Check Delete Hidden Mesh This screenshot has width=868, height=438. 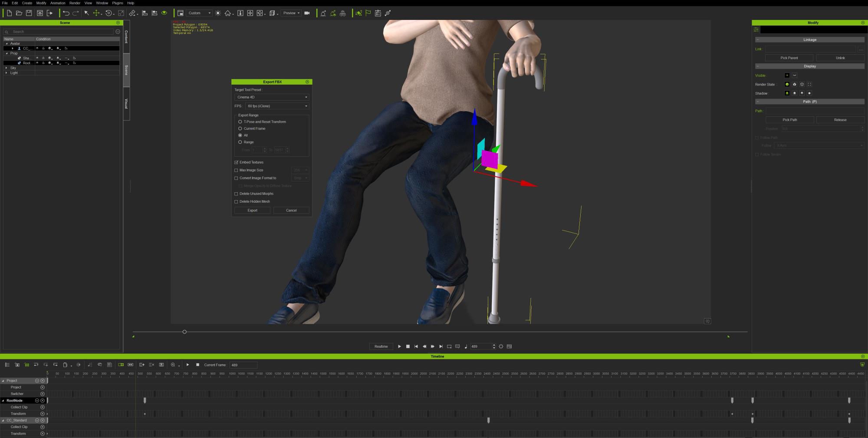236,201
